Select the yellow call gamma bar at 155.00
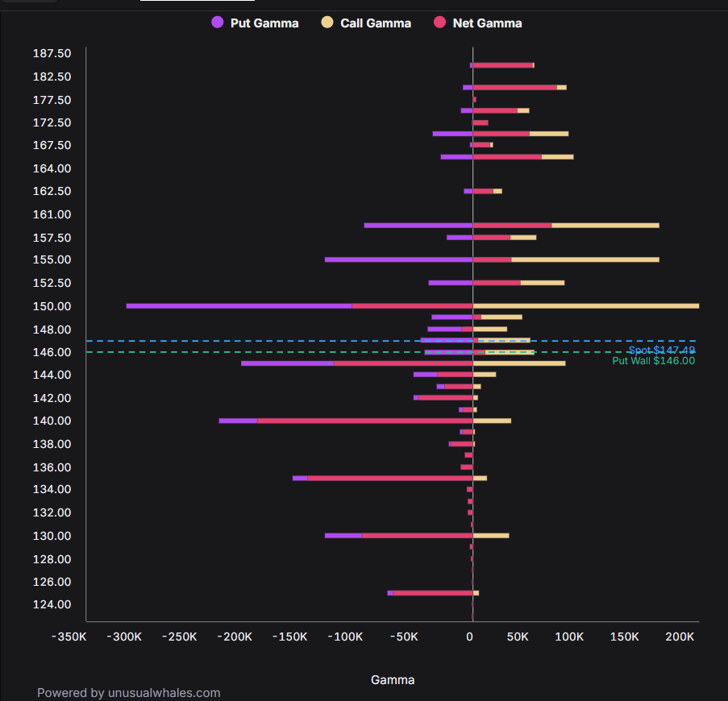The image size is (728, 701). [x=585, y=259]
